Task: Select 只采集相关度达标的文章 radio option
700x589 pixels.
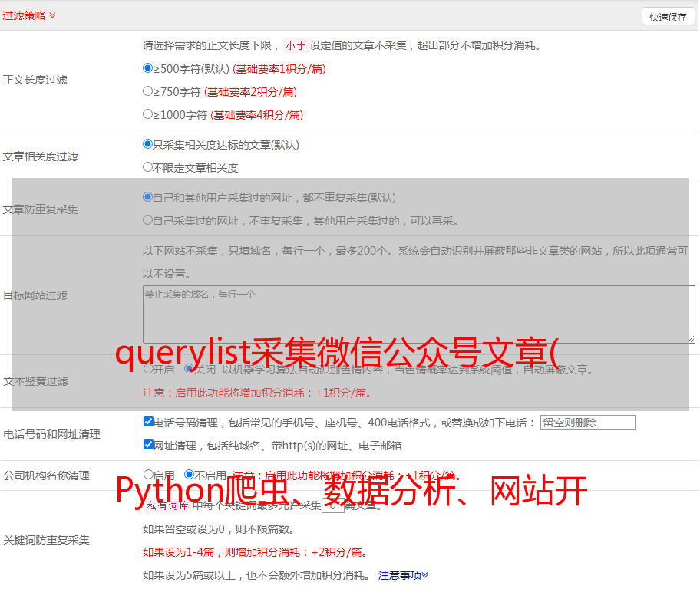Action: click(x=147, y=144)
